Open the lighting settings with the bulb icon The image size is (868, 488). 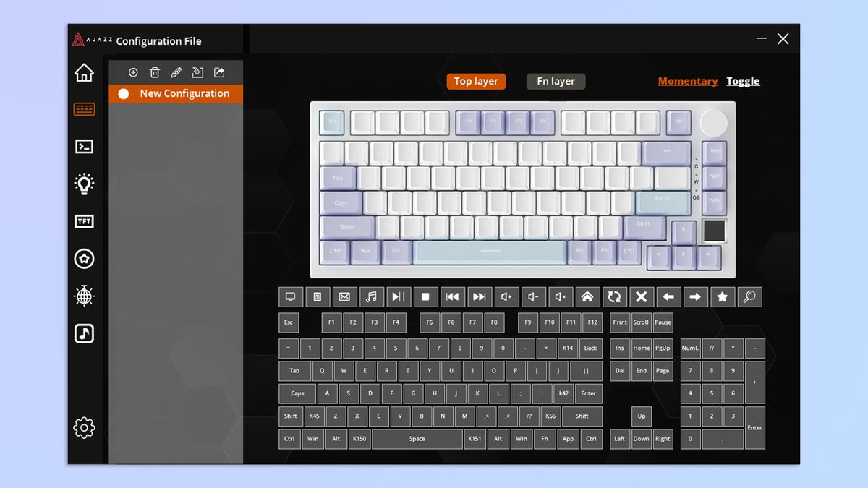point(83,184)
